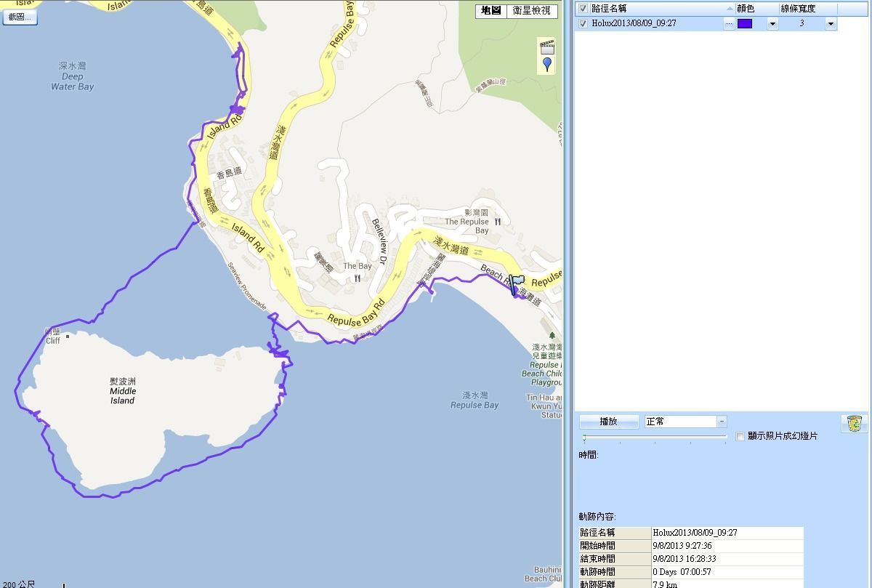Switch to 地圖 map view
The image size is (872, 588).
point(491,11)
